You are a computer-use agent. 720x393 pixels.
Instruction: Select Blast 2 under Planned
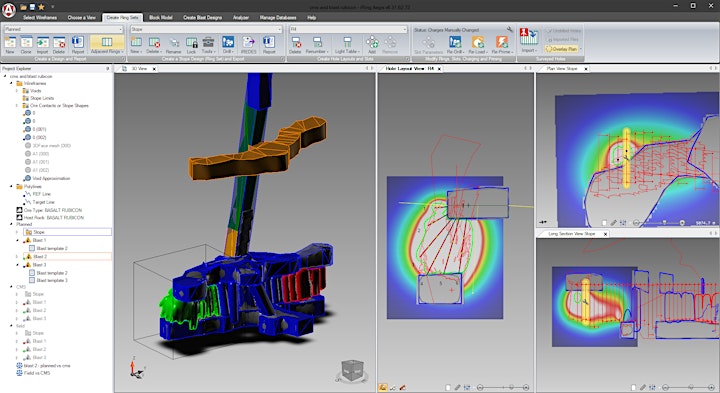pyautogui.click(x=39, y=257)
